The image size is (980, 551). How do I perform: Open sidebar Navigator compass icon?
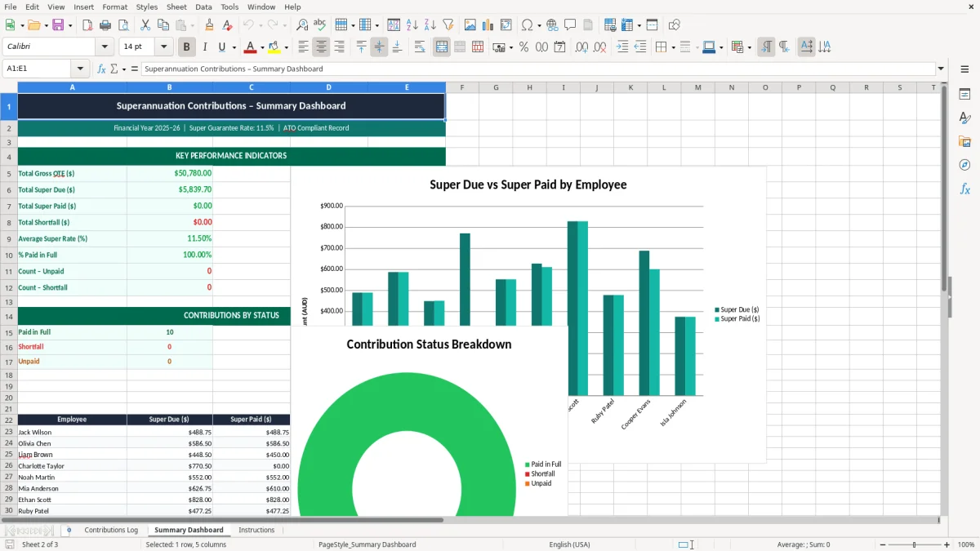coord(964,165)
